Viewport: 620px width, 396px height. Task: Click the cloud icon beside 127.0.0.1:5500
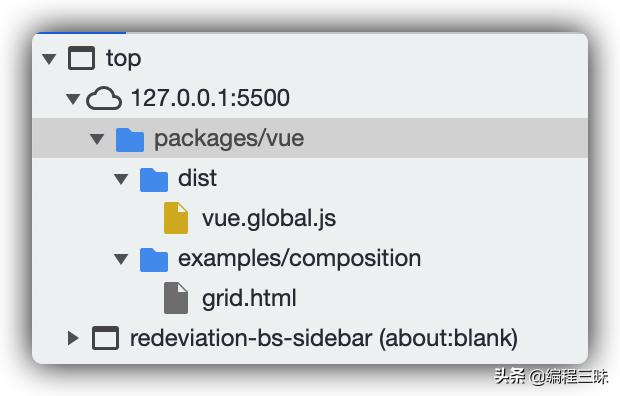click(x=104, y=98)
